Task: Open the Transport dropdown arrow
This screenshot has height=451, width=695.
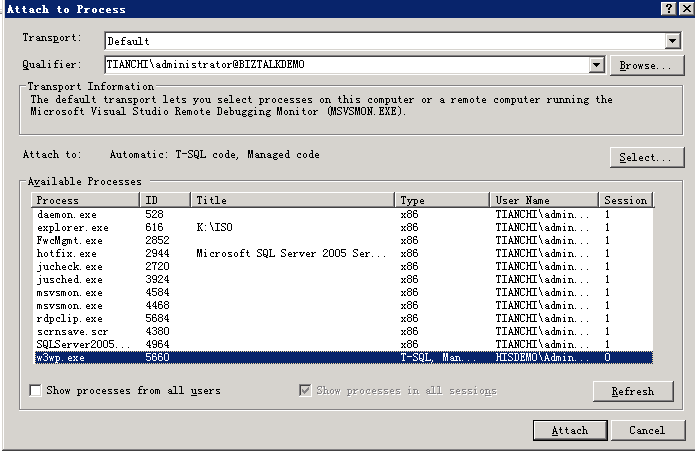Action: coord(672,41)
